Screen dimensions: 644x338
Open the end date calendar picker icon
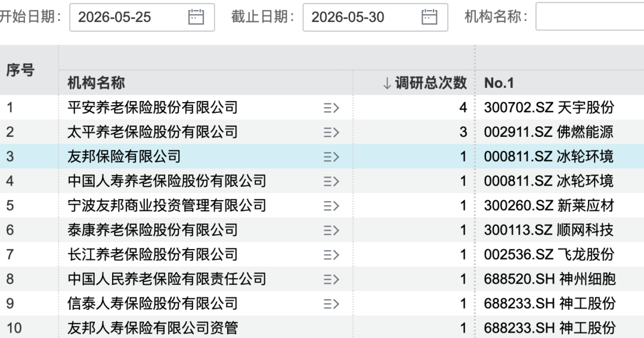click(x=429, y=17)
